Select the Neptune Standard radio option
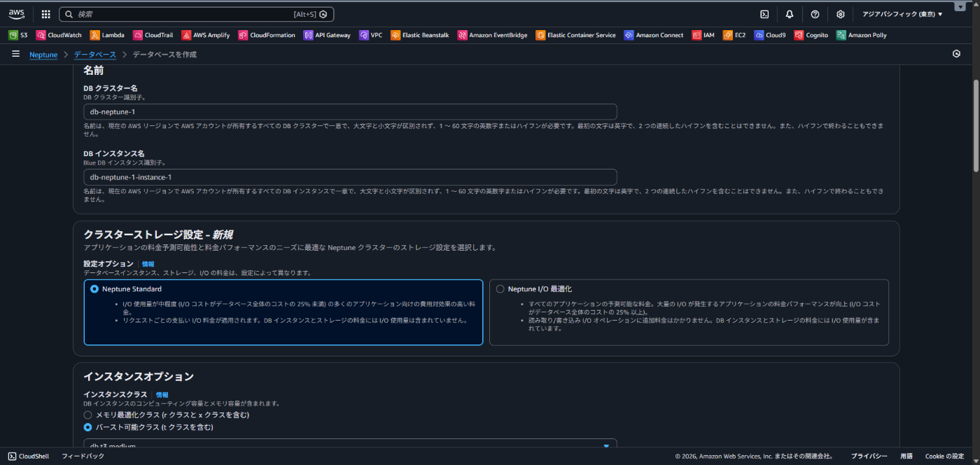Screen dimensions: 980x465 point(94,289)
